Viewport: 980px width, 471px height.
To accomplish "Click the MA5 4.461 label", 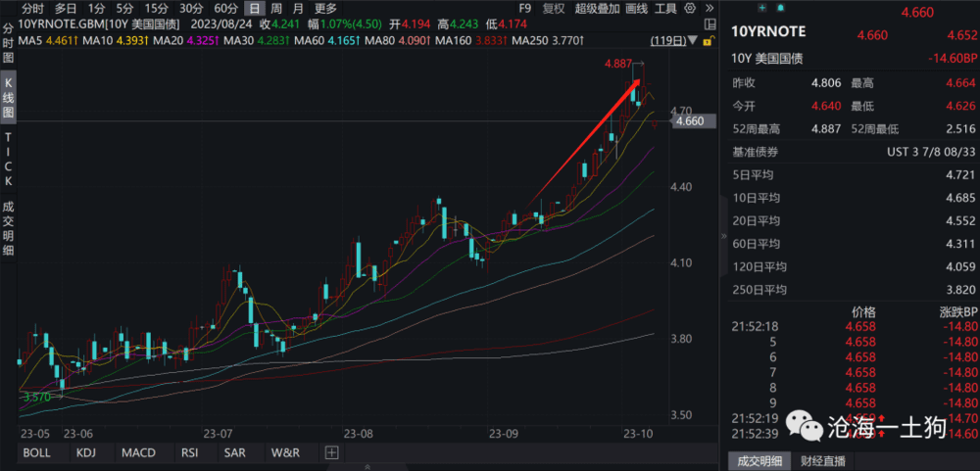I will (x=47, y=40).
